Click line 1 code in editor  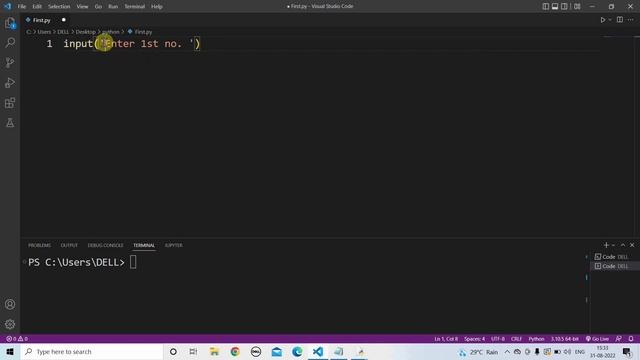132,44
